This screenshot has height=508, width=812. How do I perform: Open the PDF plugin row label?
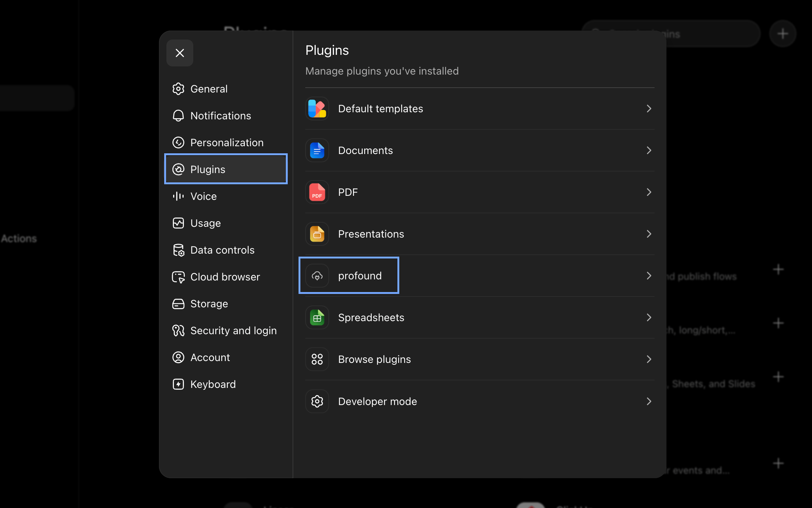348,192
